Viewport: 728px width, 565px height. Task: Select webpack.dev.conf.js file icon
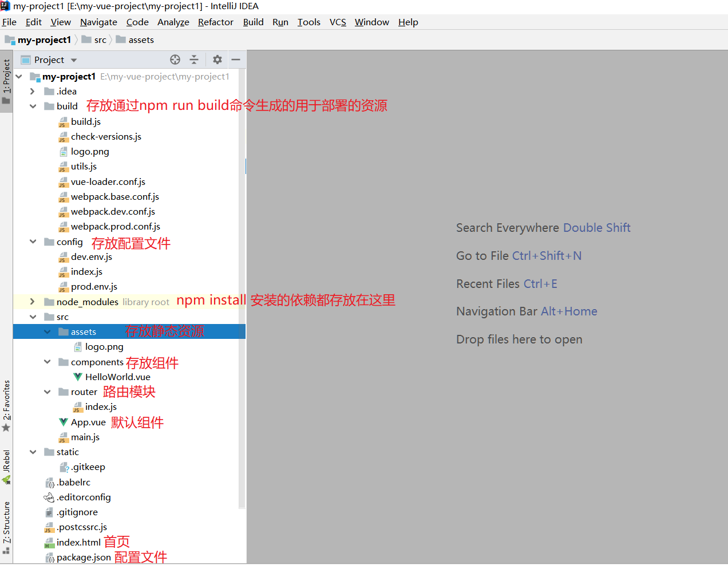pos(64,212)
